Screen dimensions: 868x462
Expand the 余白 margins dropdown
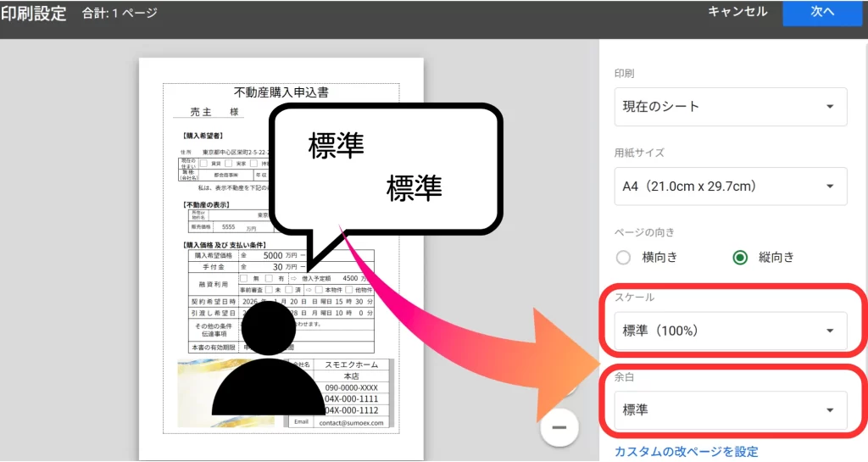tap(730, 410)
